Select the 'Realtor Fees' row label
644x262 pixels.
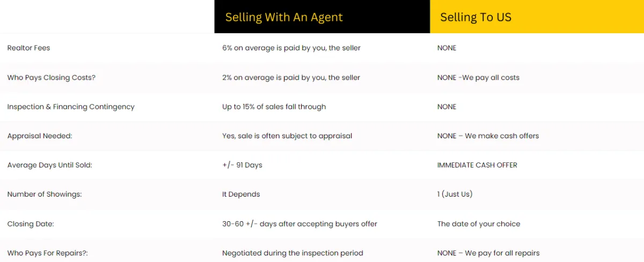click(28, 48)
